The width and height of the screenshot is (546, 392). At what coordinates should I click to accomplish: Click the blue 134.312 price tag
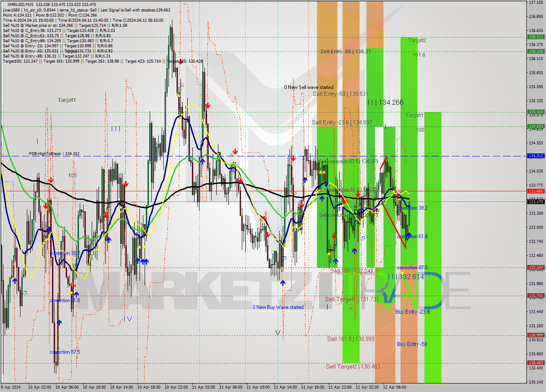tap(536, 156)
